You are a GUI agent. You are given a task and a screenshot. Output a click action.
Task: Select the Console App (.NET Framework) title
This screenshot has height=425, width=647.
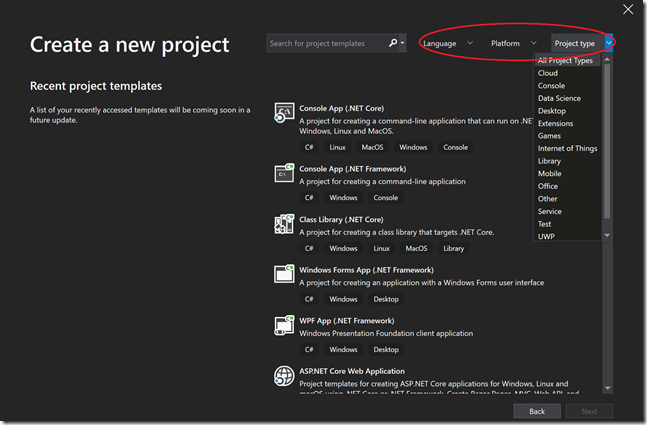click(x=353, y=169)
